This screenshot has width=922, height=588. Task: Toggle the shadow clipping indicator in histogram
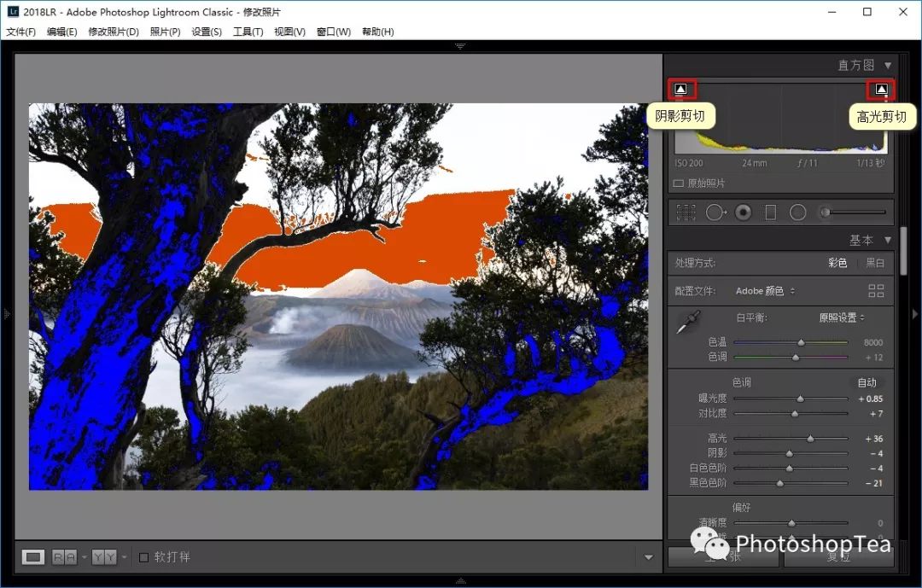point(680,89)
